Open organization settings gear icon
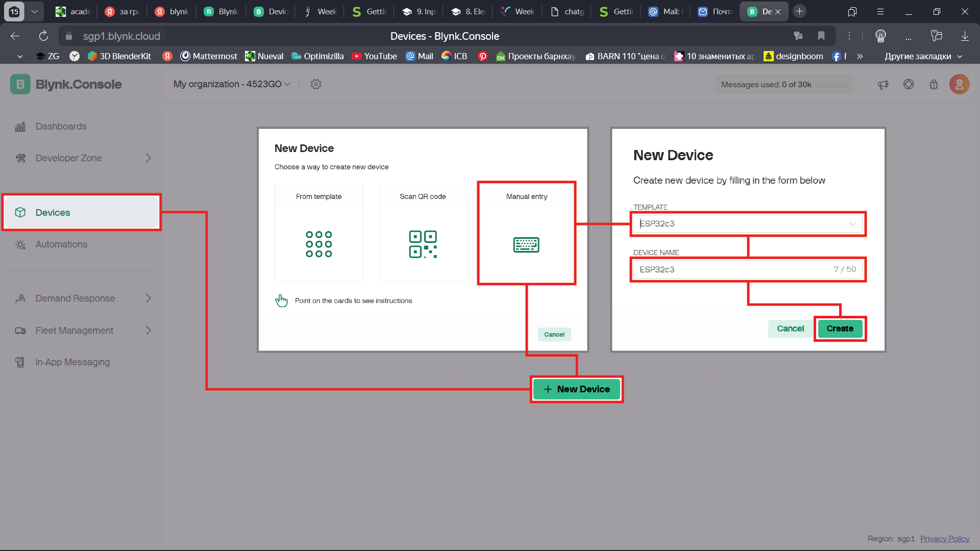The image size is (980, 551). click(316, 84)
